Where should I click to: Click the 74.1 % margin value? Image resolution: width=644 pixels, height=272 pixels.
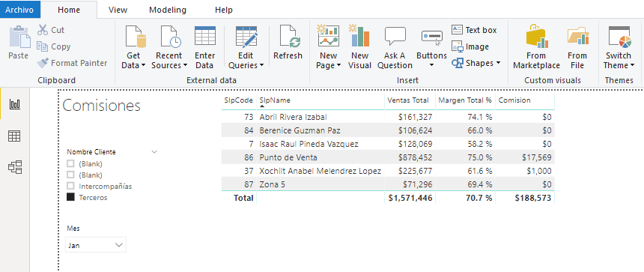[x=480, y=117]
